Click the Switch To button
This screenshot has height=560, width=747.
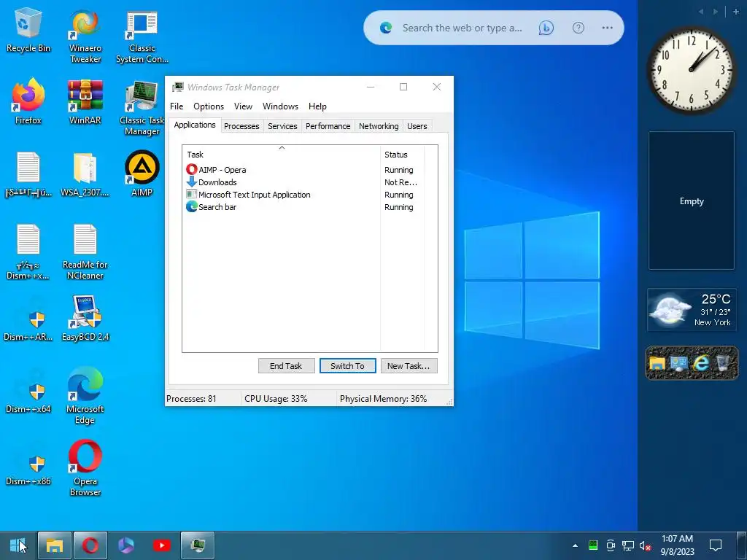[348, 366]
